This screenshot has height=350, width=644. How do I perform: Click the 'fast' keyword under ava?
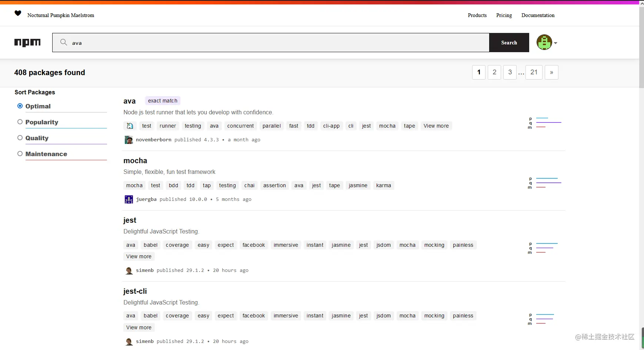294,126
